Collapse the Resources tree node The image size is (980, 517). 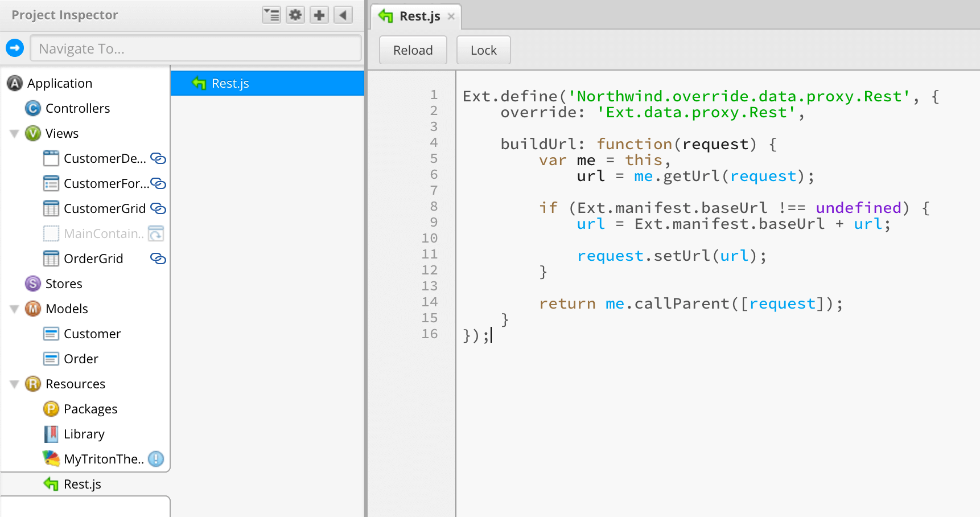[x=14, y=384]
